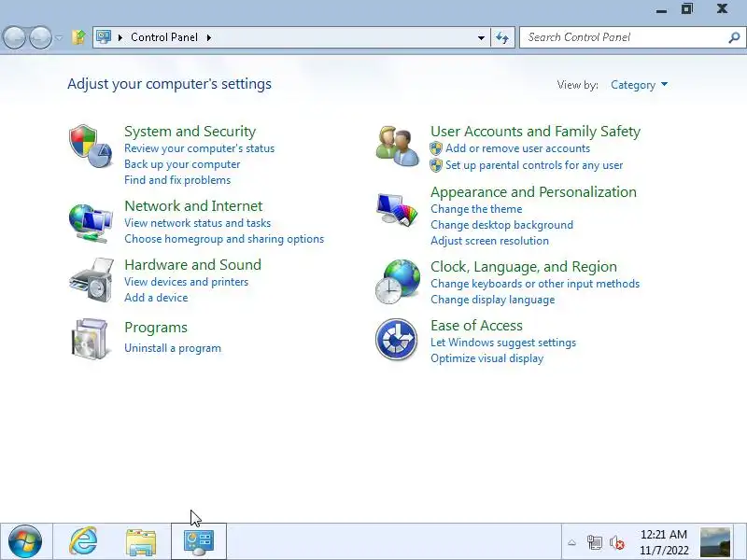
Task: Click Add or remove user accounts
Action: 518,148
